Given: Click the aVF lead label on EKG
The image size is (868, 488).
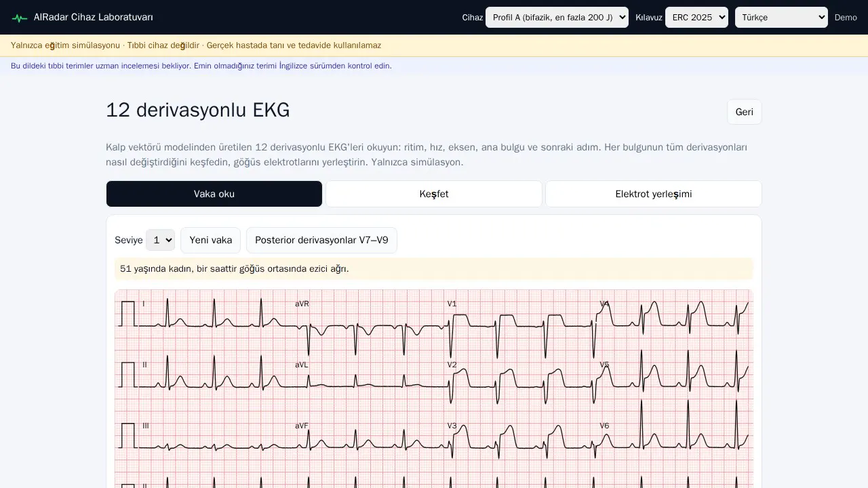Looking at the screenshot, I should [302, 426].
